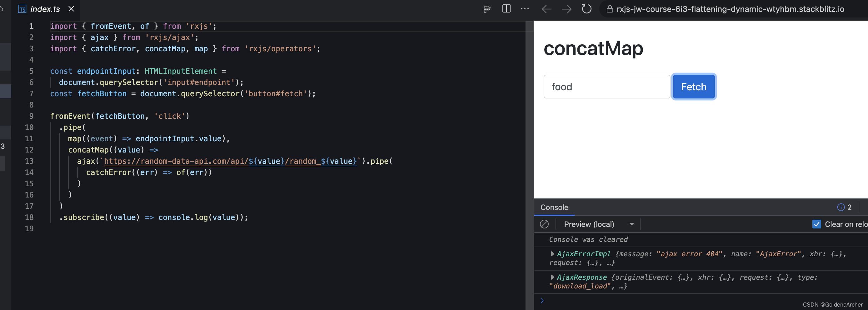Click the Fetch button

pyautogui.click(x=693, y=87)
